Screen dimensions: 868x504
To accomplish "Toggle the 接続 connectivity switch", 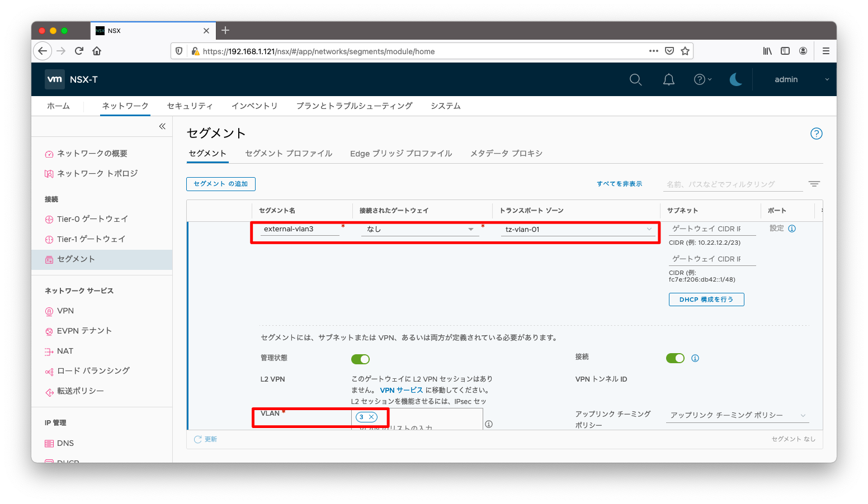I will click(675, 358).
